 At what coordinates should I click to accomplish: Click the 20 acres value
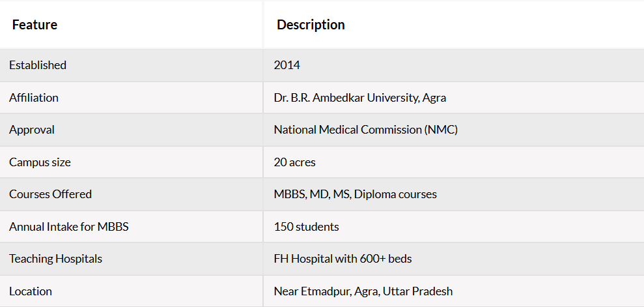[294, 162]
